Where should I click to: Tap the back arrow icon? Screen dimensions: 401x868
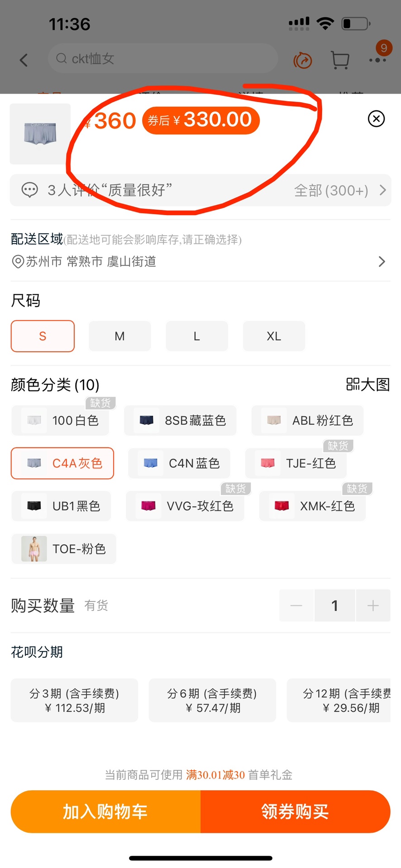point(24,60)
